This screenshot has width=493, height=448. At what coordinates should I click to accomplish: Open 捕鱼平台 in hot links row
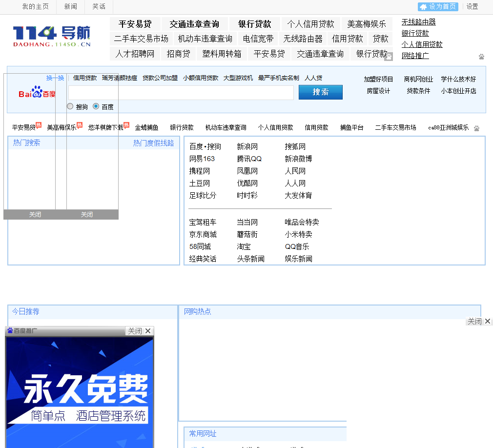coord(352,127)
